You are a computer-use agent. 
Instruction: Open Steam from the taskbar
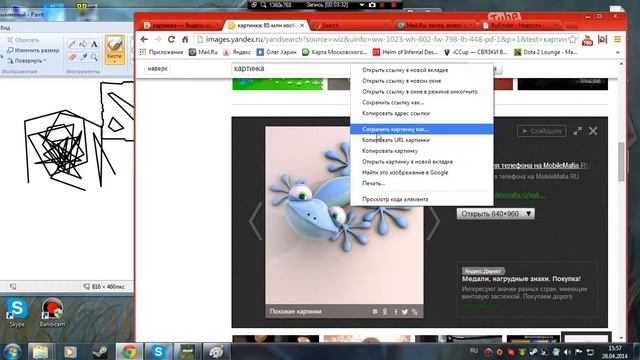(100, 351)
